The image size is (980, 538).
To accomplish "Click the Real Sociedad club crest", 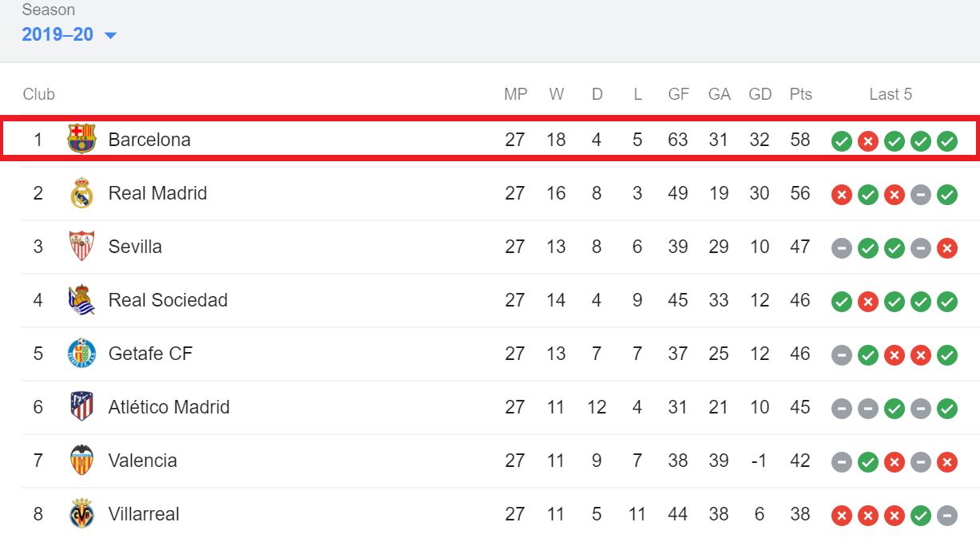I will (81, 300).
